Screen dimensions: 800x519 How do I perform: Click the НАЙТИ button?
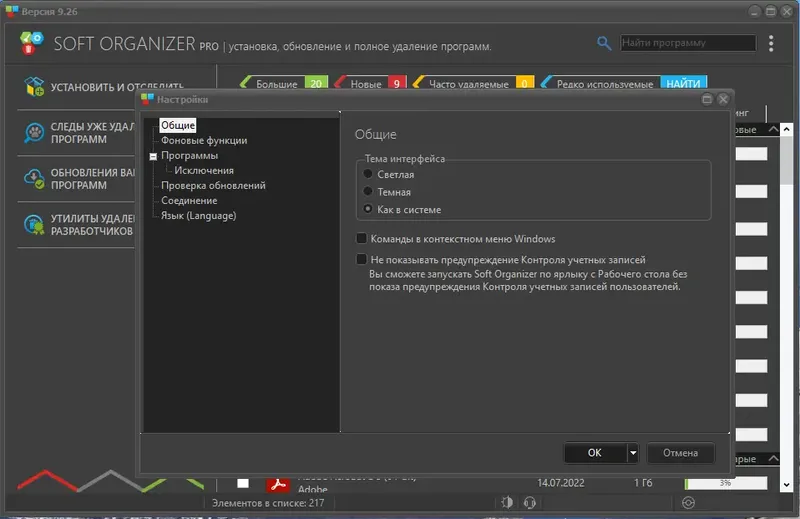coord(683,83)
